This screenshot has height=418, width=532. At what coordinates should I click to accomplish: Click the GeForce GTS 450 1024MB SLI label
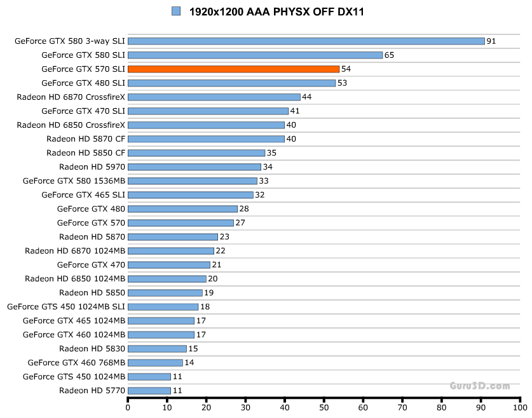[66, 307]
